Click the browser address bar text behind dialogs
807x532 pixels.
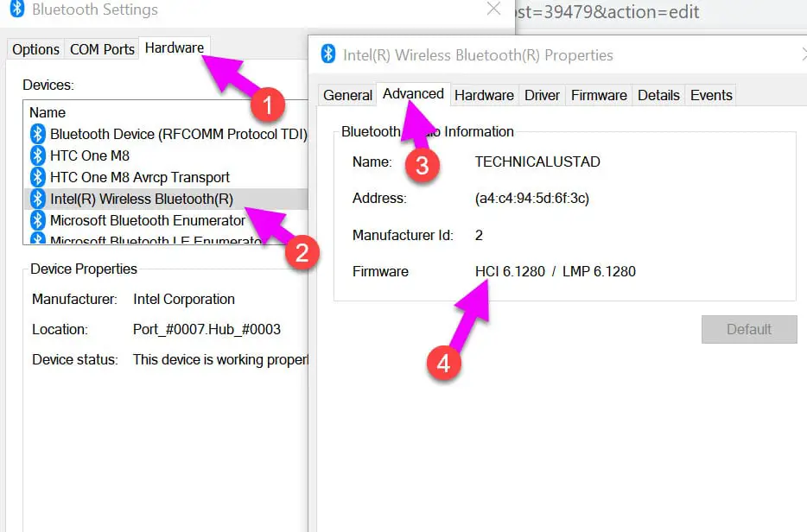coord(607,11)
